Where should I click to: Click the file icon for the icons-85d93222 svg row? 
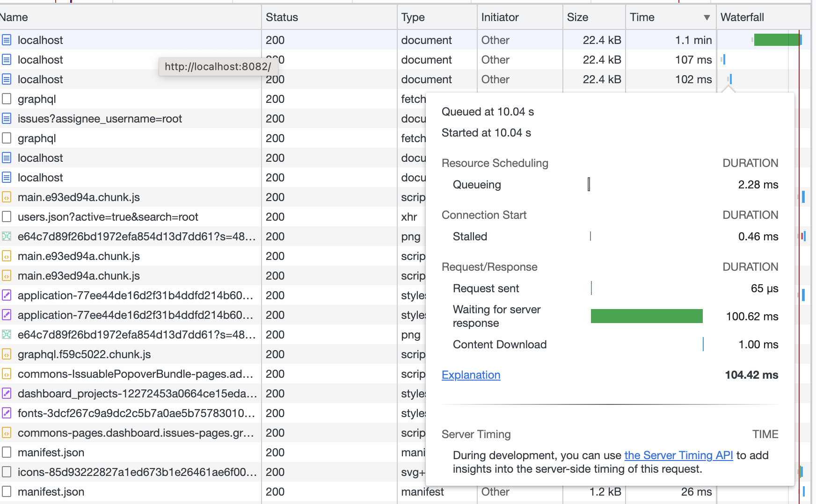[7, 472]
